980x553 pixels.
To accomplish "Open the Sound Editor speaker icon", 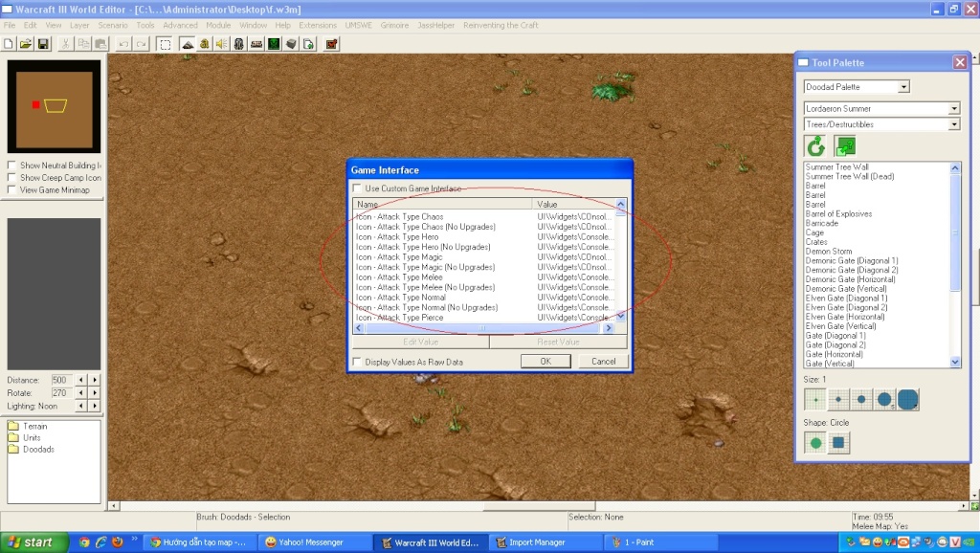I will [x=221, y=44].
